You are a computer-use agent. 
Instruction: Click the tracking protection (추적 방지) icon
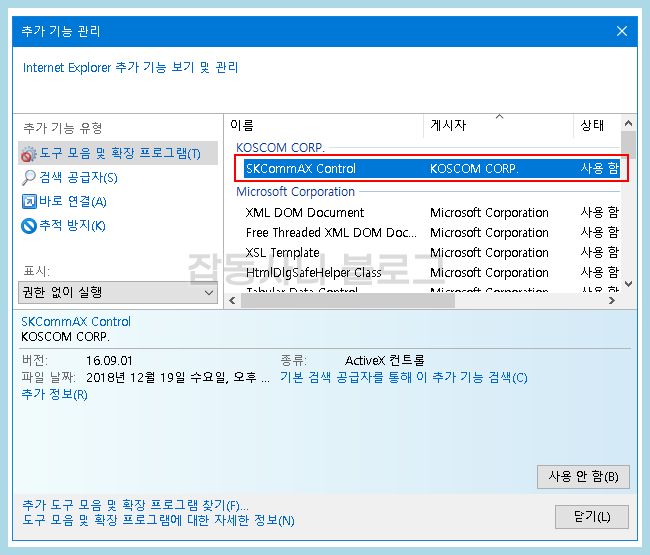(x=29, y=226)
